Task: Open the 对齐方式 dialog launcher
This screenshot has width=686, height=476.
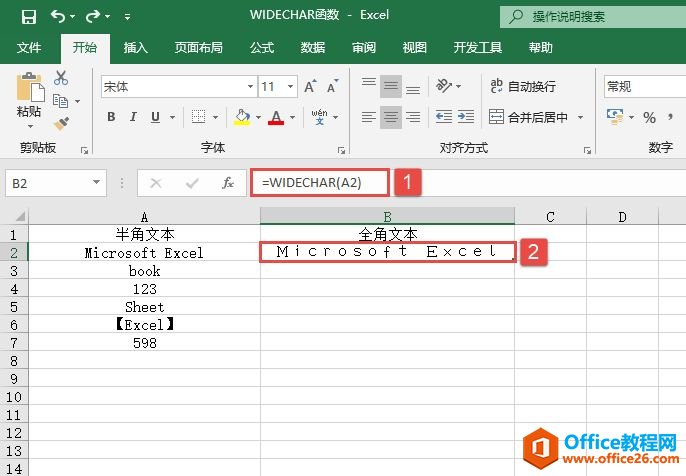Action: (587, 150)
